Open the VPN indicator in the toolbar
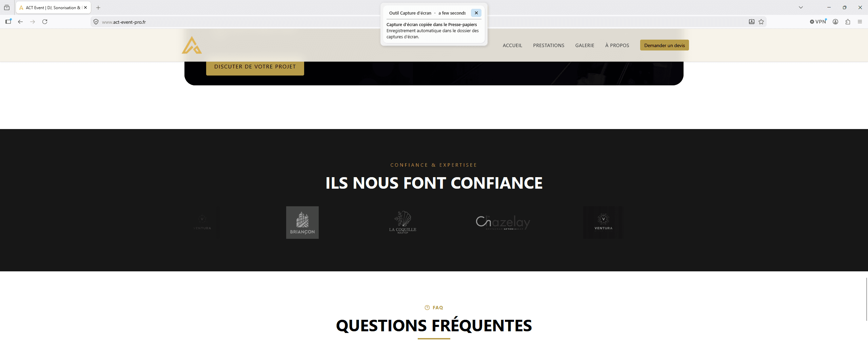Image resolution: width=868 pixels, height=355 pixels. [818, 22]
